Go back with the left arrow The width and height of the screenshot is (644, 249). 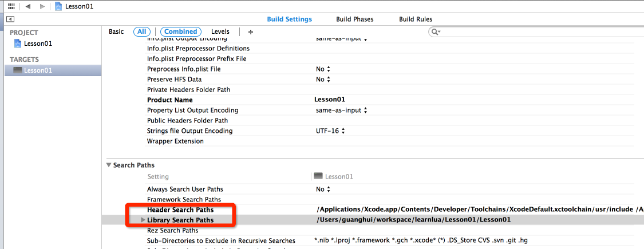point(27,6)
